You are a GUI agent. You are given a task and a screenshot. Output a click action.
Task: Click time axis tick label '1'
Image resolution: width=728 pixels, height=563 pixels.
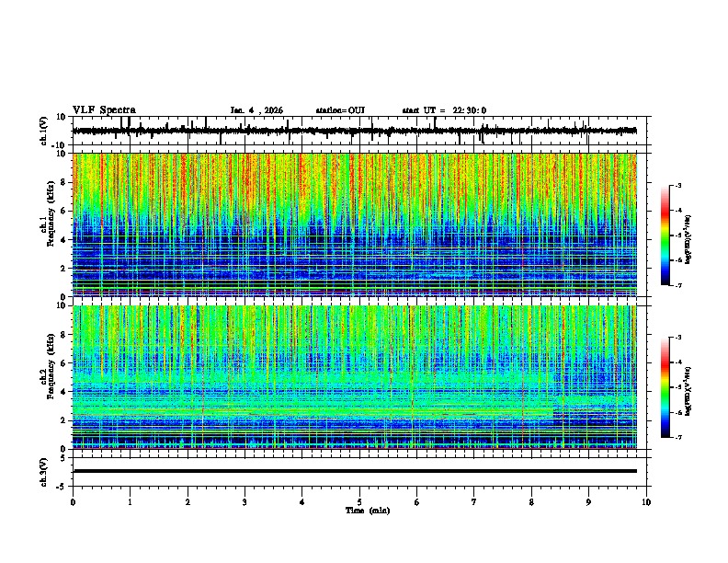pos(130,502)
